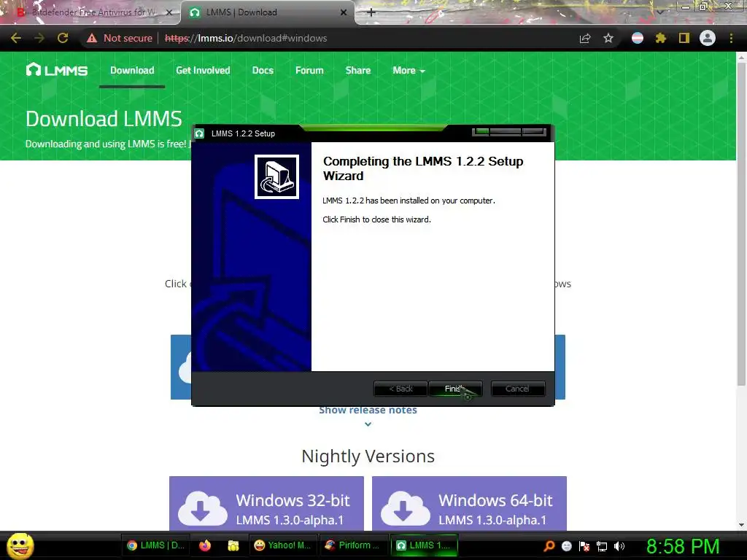Open the LMMS | D... Chrome taskbar item

point(157,545)
